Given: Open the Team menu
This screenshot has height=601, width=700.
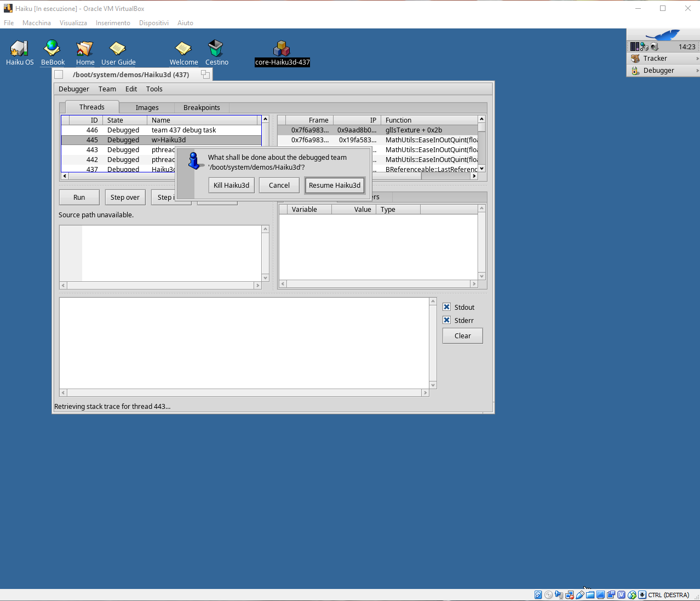Looking at the screenshot, I should pyautogui.click(x=107, y=89).
